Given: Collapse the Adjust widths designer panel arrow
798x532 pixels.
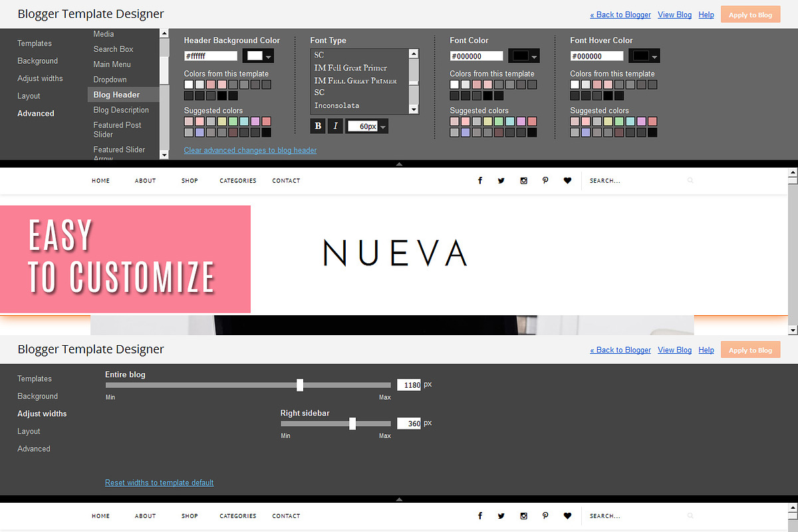Looking at the screenshot, I should [399, 499].
